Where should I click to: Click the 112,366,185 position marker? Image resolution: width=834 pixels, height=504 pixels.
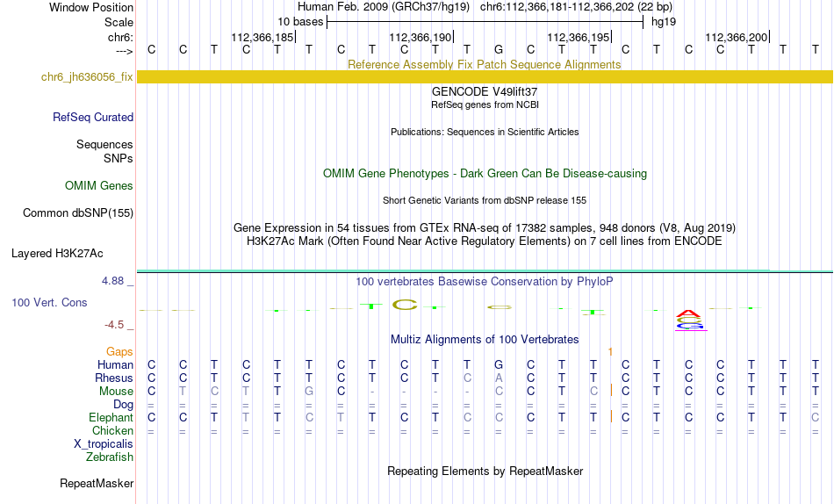click(262, 37)
